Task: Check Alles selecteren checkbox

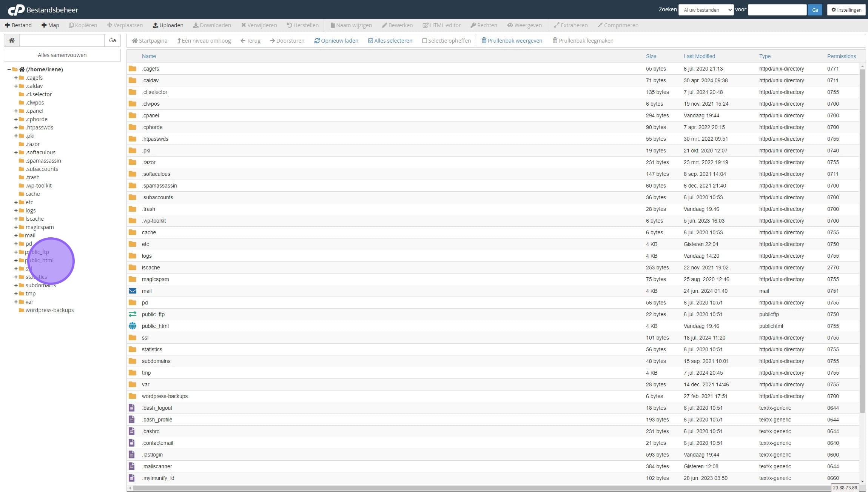Action: coord(370,41)
